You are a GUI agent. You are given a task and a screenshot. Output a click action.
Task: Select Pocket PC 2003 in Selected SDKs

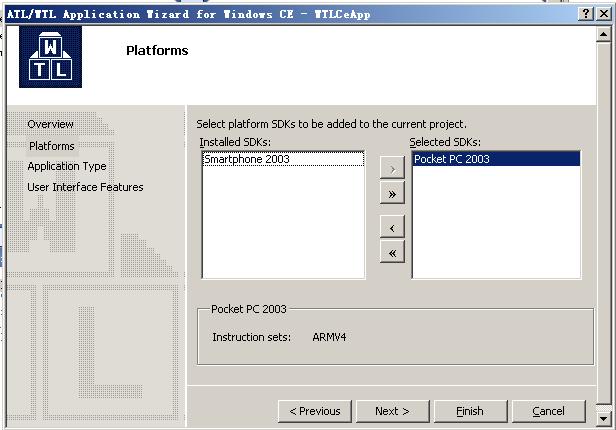tap(496, 159)
